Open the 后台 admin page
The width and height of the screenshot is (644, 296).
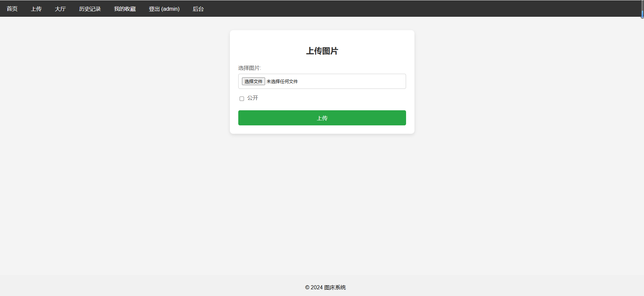[198, 9]
